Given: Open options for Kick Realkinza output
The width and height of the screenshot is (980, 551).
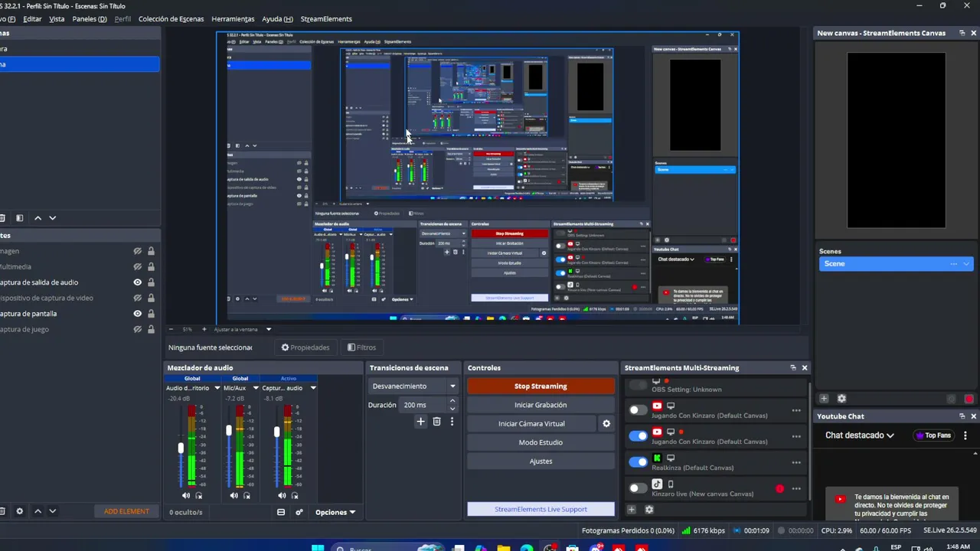Looking at the screenshot, I should pos(796,463).
